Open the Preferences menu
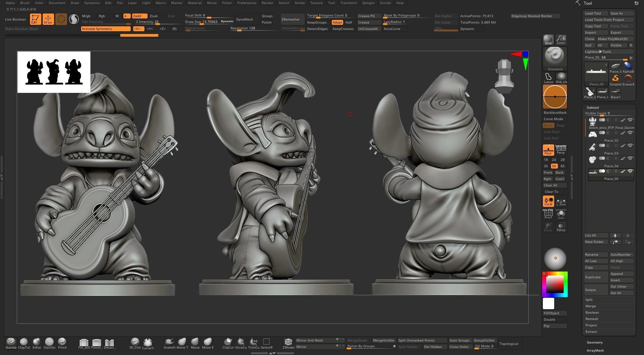The height and width of the screenshot is (355, 644). coord(246,3)
